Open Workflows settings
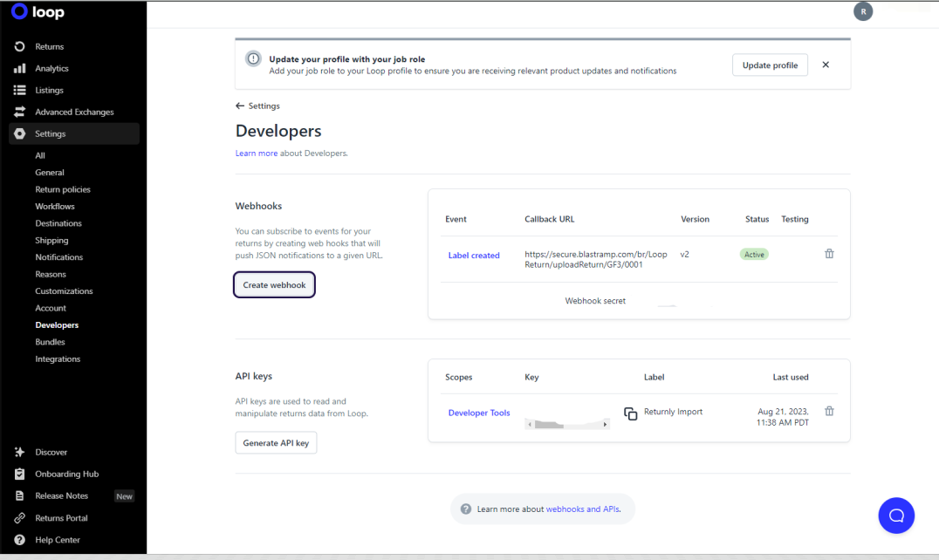 55,207
